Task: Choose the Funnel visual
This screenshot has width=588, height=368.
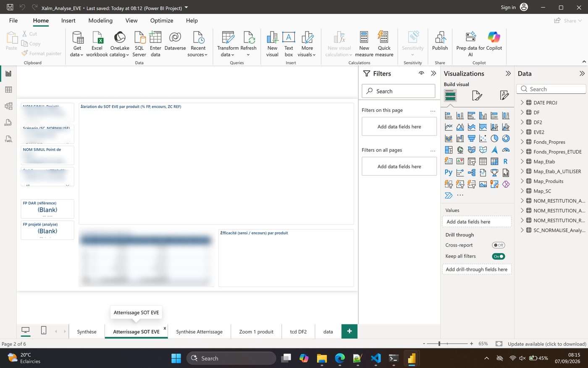Action: [x=472, y=138]
